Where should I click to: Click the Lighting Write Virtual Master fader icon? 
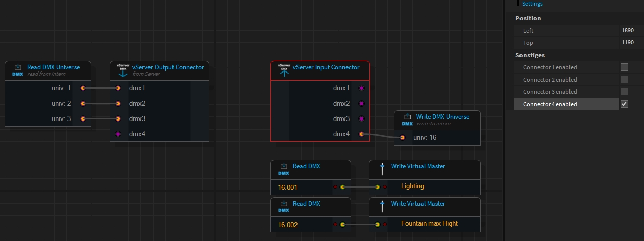(x=382, y=169)
